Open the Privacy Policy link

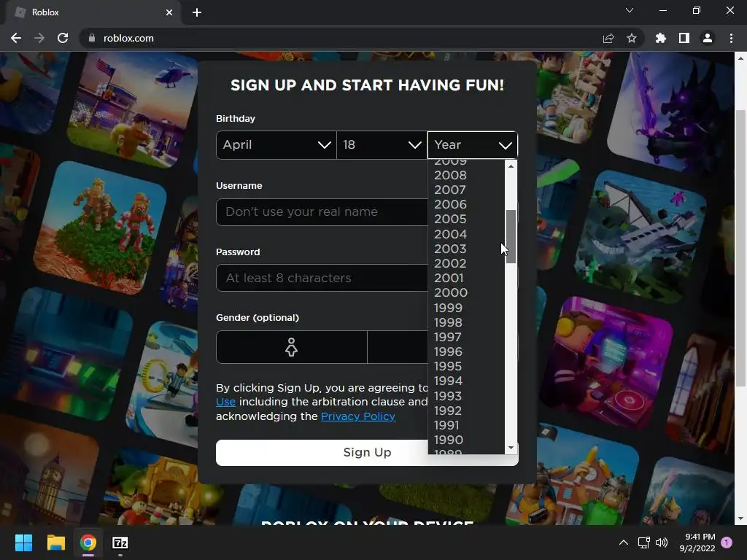click(357, 416)
